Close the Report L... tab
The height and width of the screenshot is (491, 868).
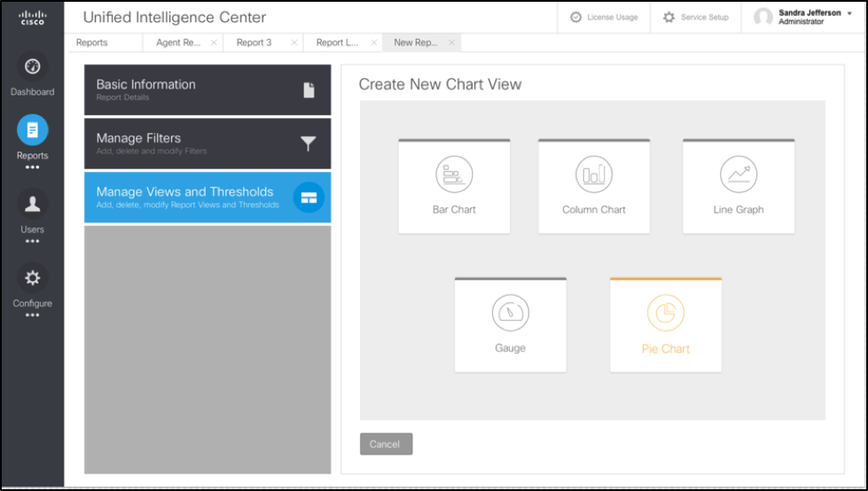point(373,43)
